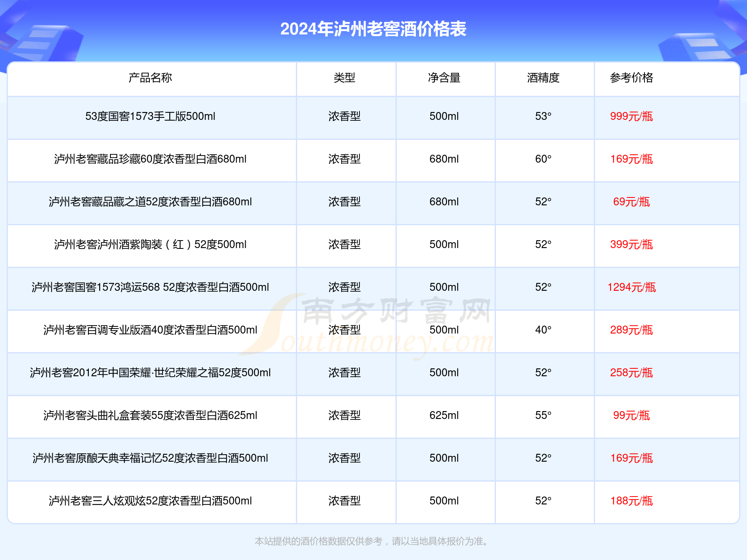This screenshot has height=560, width=747.
Task: Click the price 399元/瓶
Action: [632, 244]
